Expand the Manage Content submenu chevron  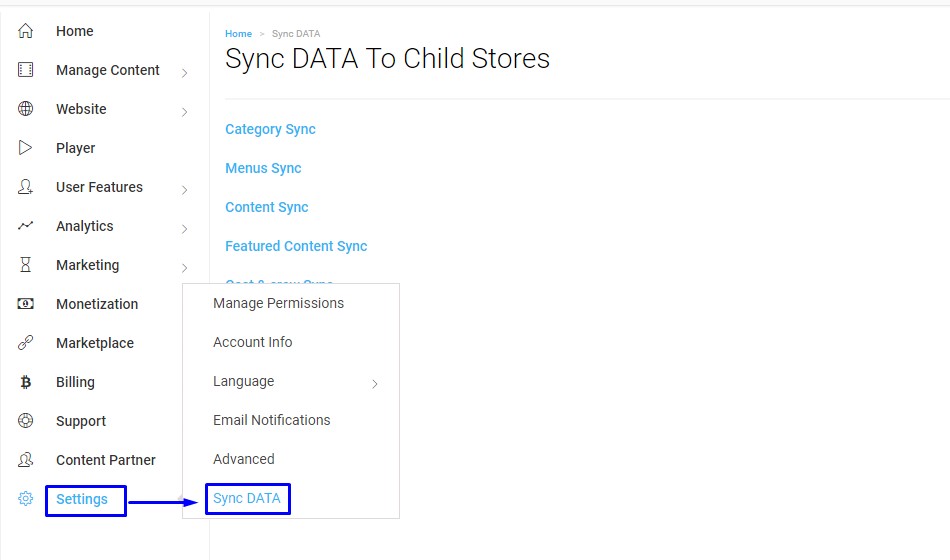[185, 72]
